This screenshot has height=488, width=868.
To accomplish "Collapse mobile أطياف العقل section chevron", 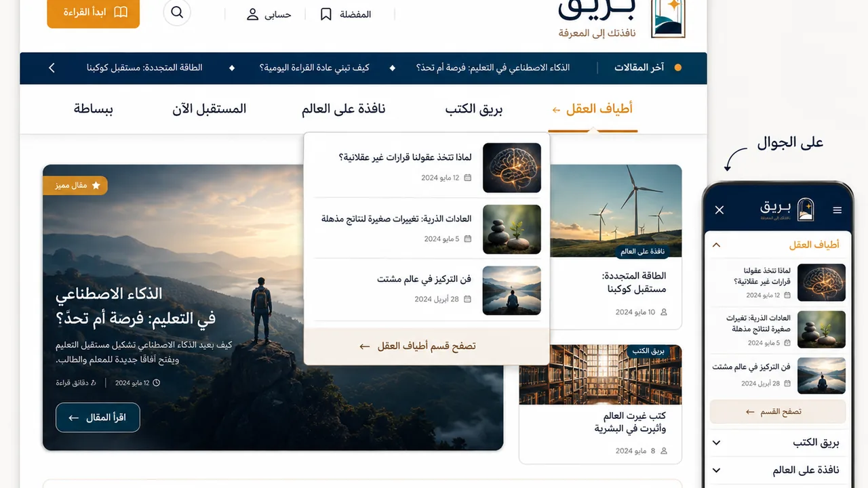I will point(717,245).
